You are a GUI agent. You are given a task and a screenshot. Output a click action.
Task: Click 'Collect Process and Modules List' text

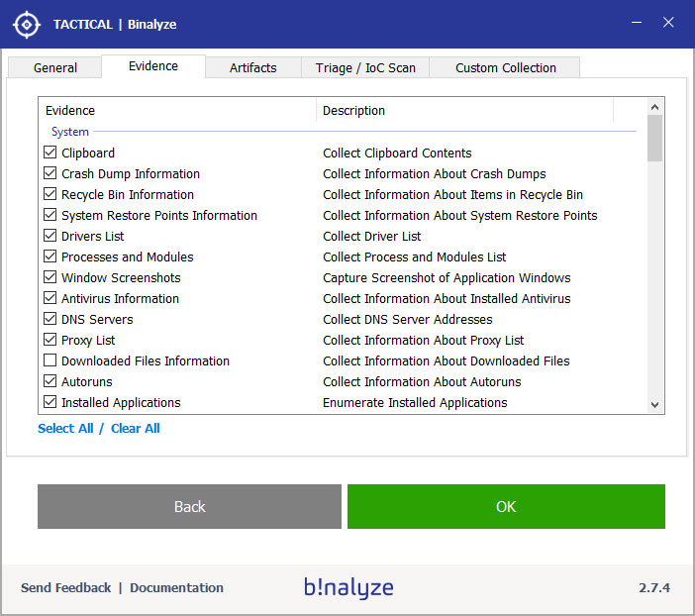[x=415, y=257]
